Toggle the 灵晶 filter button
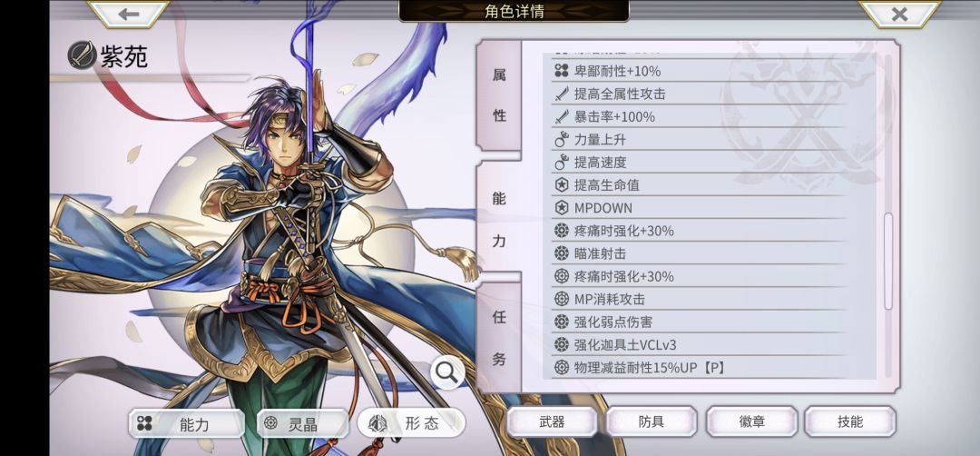980x456 pixels. 302,424
